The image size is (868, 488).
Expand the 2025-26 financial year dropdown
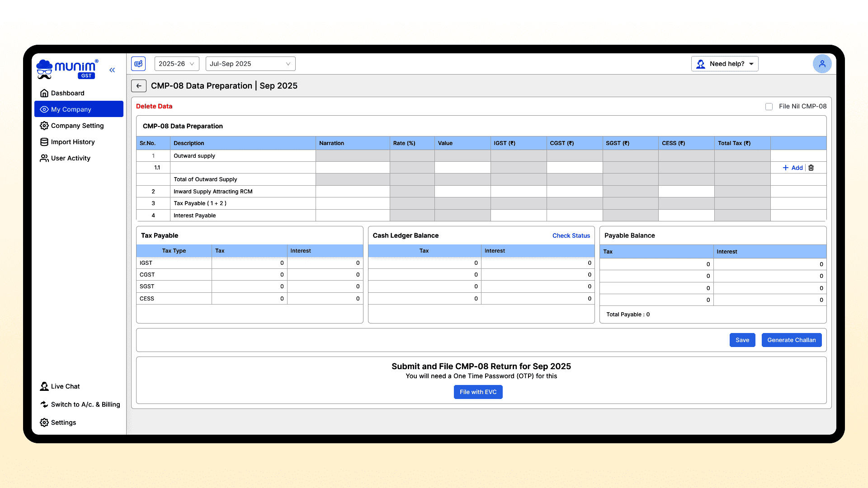(x=177, y=64)
